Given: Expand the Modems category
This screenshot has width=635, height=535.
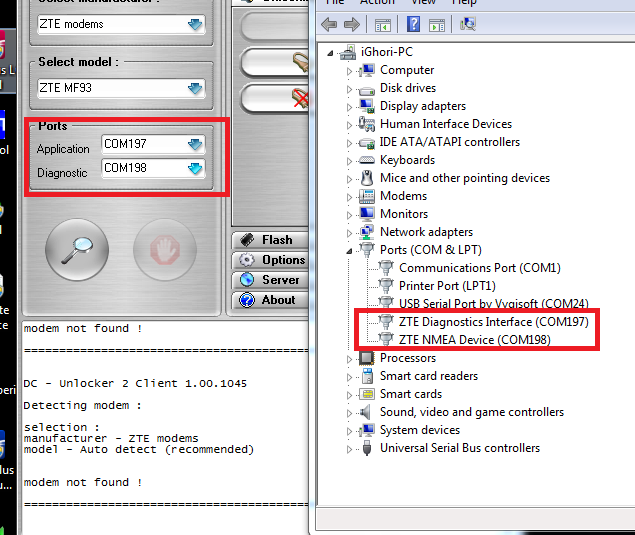Looking at the screenshot, I should [x=349, y=197].
